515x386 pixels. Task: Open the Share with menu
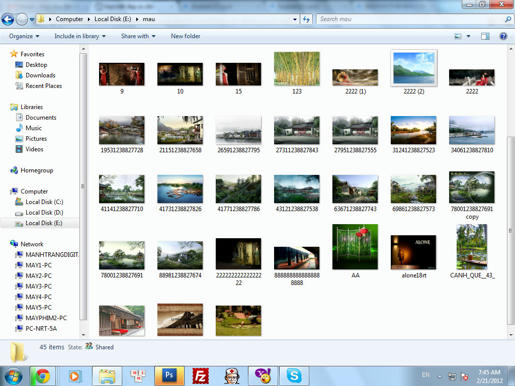pyautogui.click(x=138, y=36)
